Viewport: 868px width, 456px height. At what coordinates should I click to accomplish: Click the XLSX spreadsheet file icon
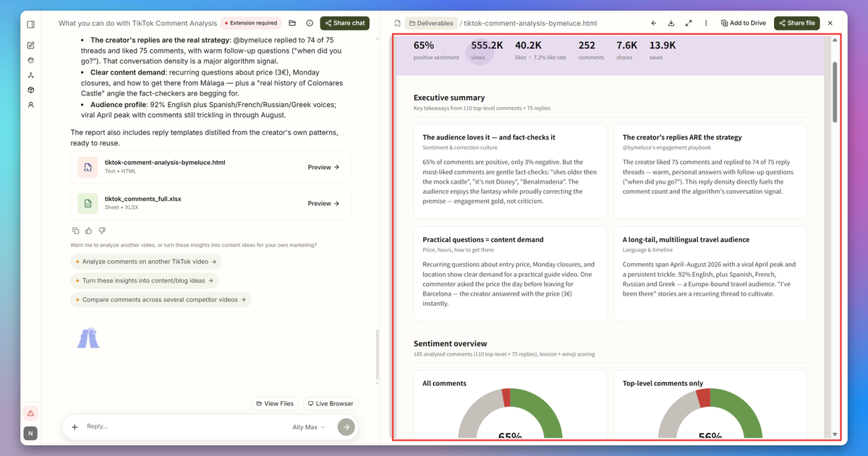click(88, 204)
